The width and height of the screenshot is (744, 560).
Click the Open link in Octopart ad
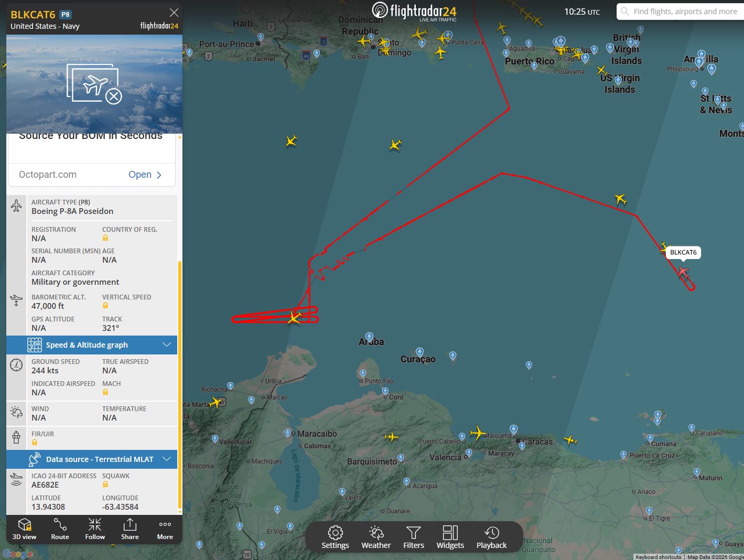(x=145, y=175)
